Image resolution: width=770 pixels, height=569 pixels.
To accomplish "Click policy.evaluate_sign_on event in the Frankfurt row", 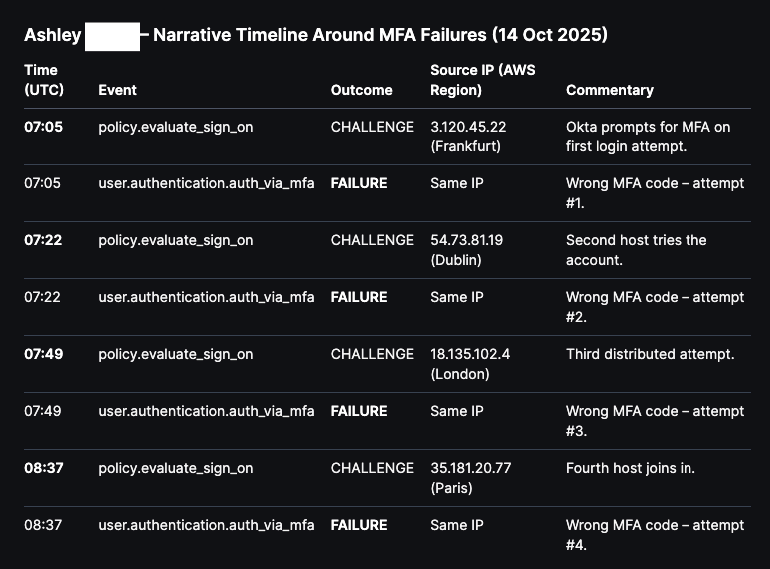I will coord(175,127).
